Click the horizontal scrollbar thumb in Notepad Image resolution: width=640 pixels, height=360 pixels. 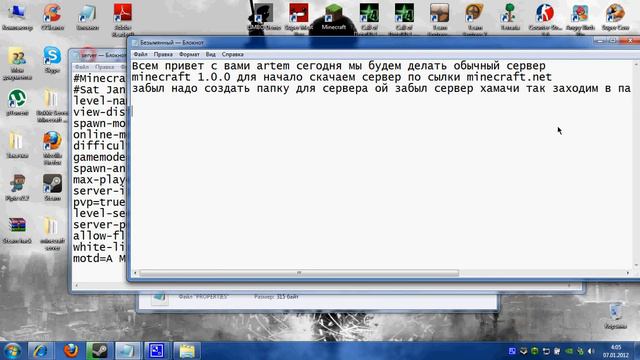(x=299, y=273)
